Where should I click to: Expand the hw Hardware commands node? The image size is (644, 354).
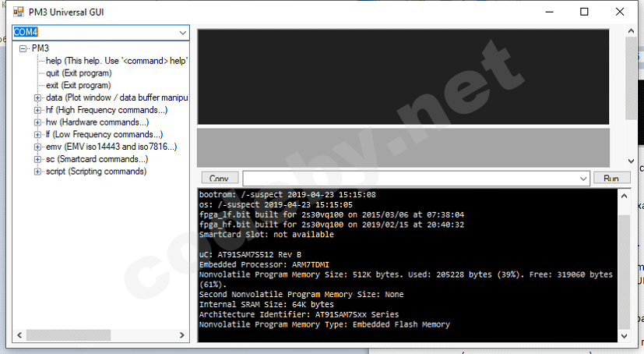click(x=37, y=122)
